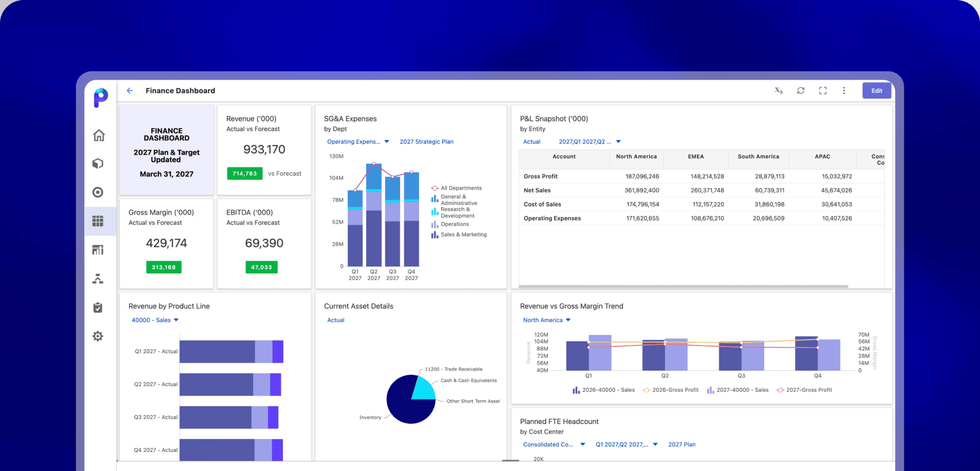
Task: Click the Actual link in P&L Snapshot
Action: pyautogui.click(x=531, y=142)
